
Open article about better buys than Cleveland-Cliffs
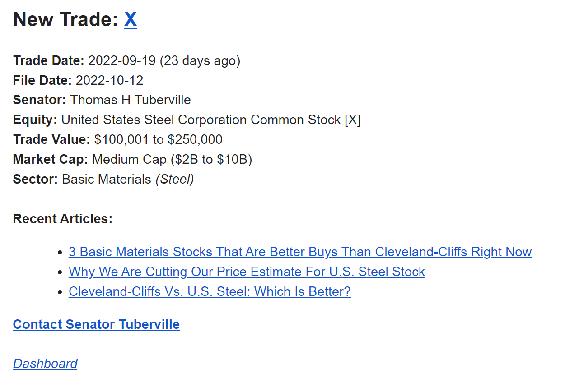[300, 252]
